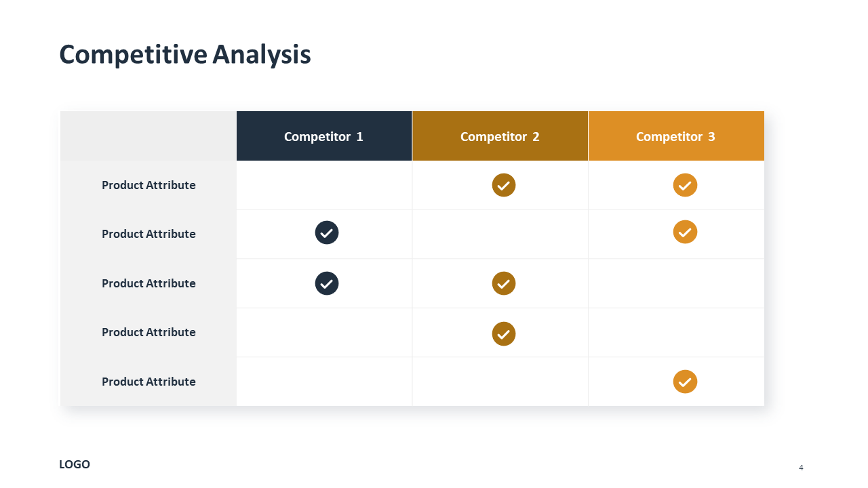Screen dimensions: 868x488
Task: Select the third Product Attribute row label
Action: pyautogui.click(x=149, y=283)
